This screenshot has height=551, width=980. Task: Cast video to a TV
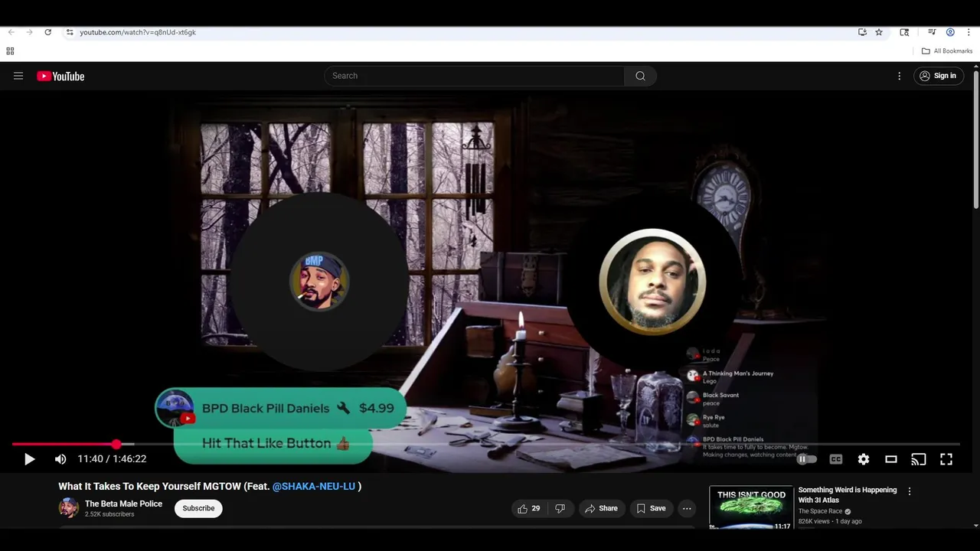919,459
